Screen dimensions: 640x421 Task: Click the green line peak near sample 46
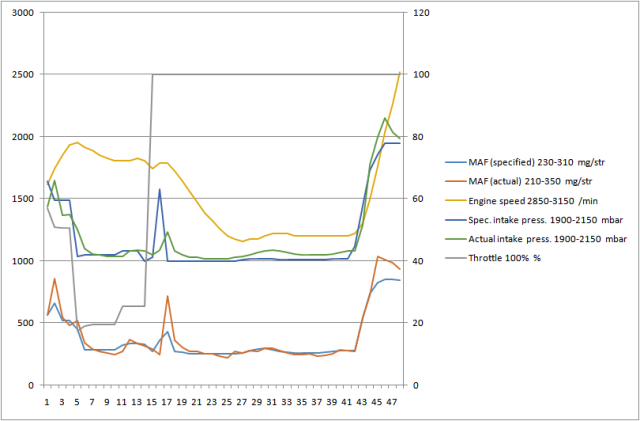coord(384,118)
